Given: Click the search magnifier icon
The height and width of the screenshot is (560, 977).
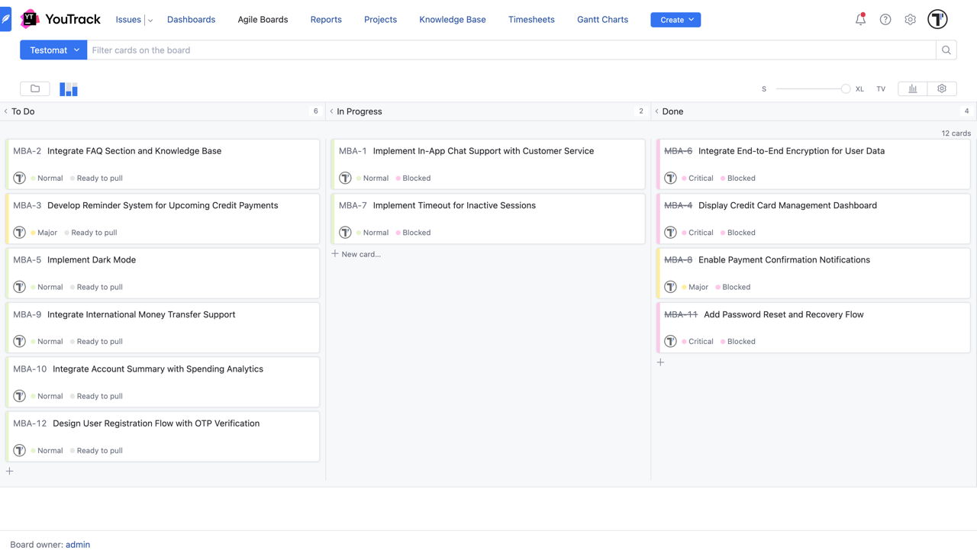Looking at the screenshot, I should [946, 50].
